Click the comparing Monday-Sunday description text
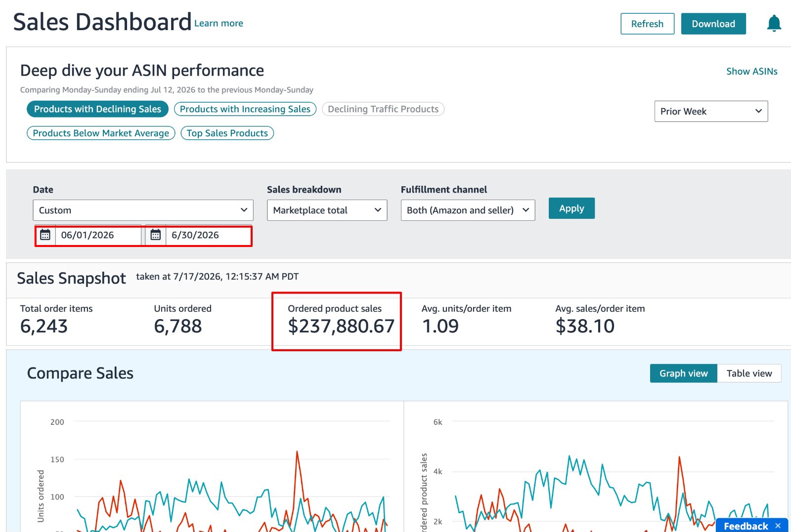Screen dimensions: 791x532 [x=167, y=90]
